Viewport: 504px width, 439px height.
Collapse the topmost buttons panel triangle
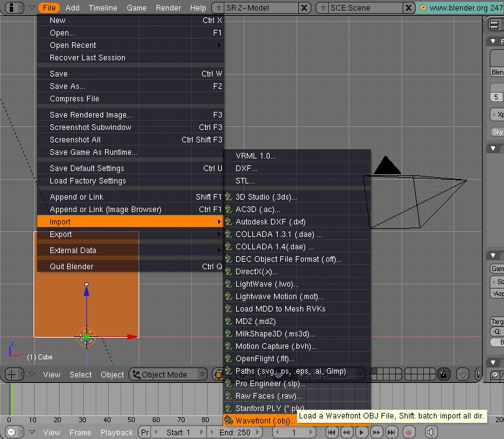pos(493,41)
